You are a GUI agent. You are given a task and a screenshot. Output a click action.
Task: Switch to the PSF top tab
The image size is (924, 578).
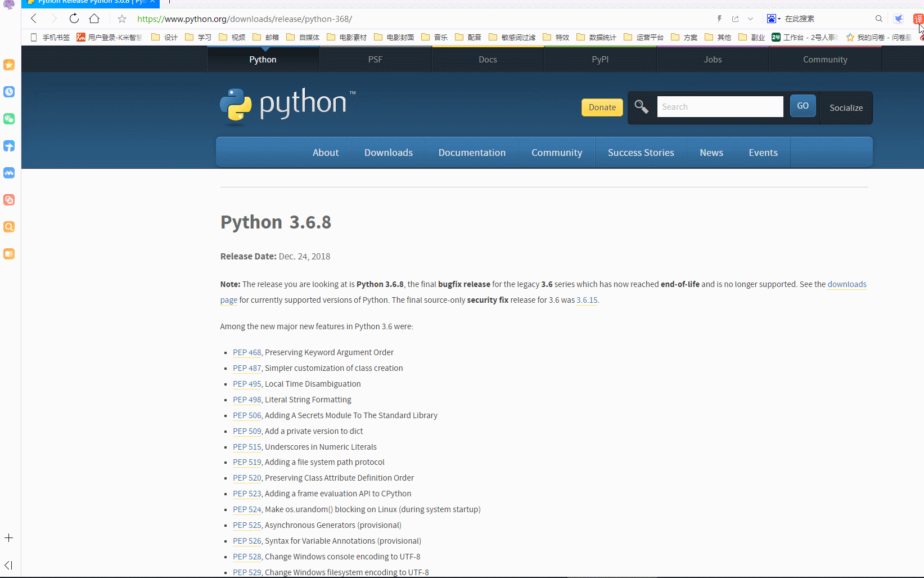pos(375,59)
